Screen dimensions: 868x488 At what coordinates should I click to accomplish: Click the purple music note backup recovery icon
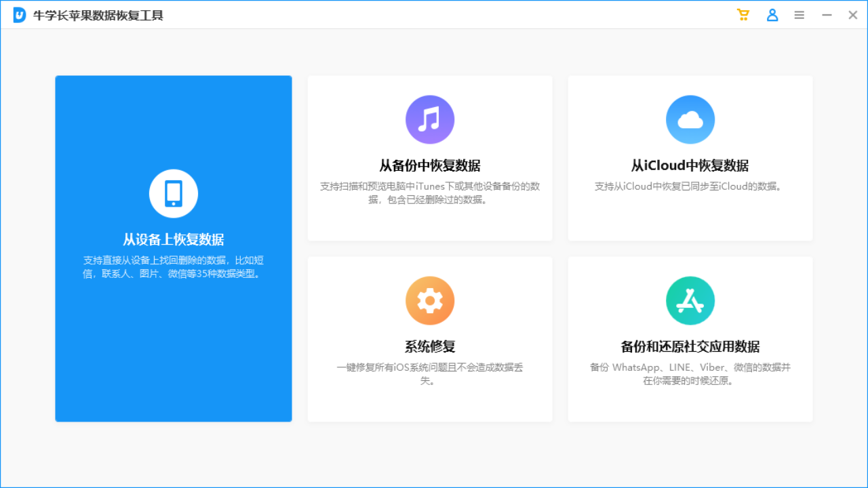click(429, 119)
